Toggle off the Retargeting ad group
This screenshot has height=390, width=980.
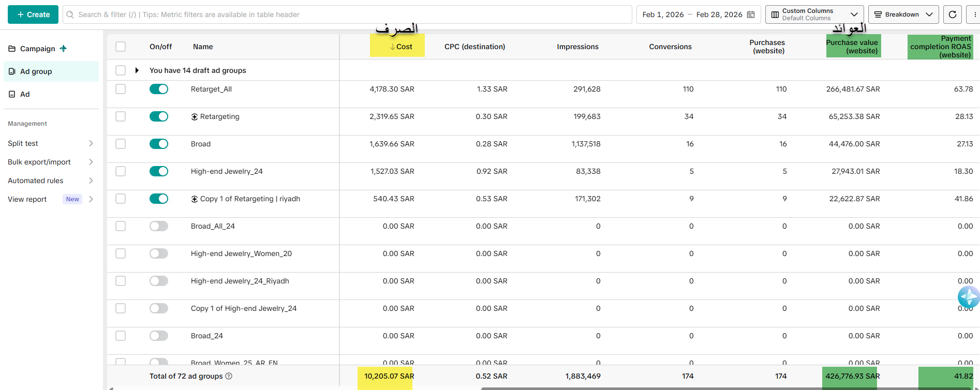[159, 116]
